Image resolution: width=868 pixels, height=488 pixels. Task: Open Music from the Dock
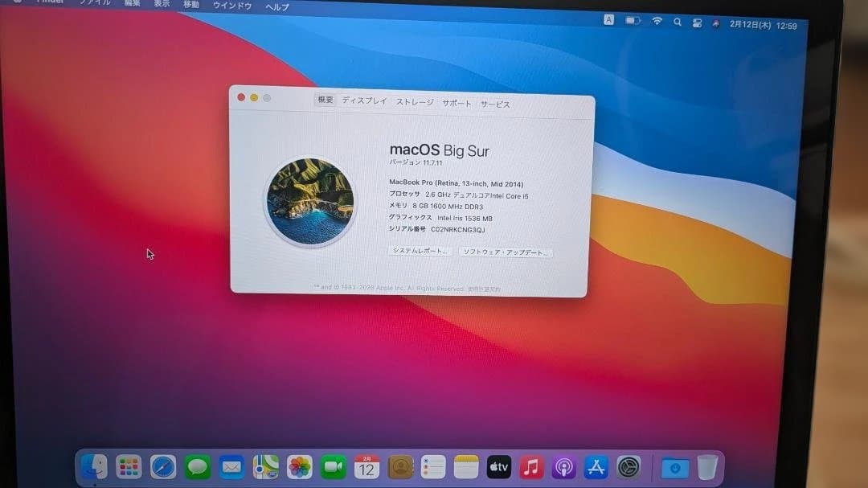point(530,467)
